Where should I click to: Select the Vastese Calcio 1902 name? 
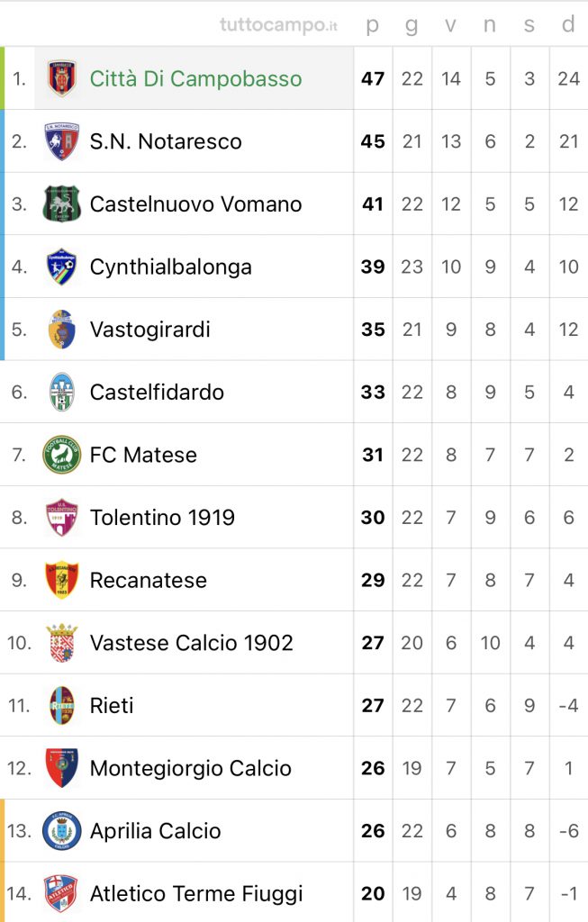click(x=192, y=643)
